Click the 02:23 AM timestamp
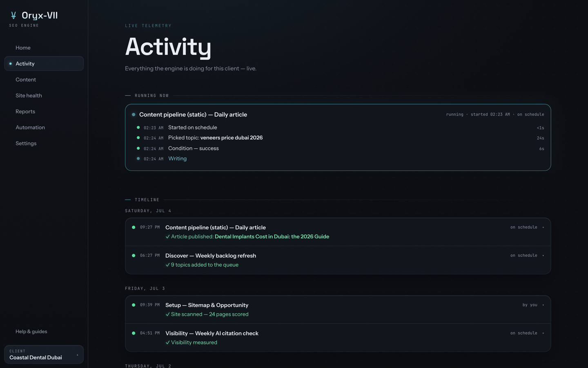This screenshot has height=368, width=588. point(154,128)
